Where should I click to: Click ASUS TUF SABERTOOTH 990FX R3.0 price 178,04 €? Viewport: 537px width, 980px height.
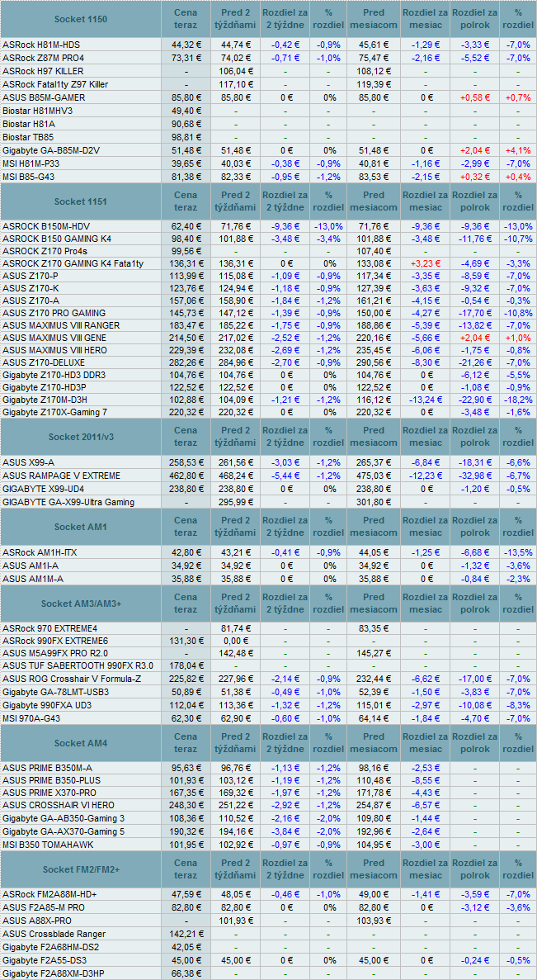186,666
